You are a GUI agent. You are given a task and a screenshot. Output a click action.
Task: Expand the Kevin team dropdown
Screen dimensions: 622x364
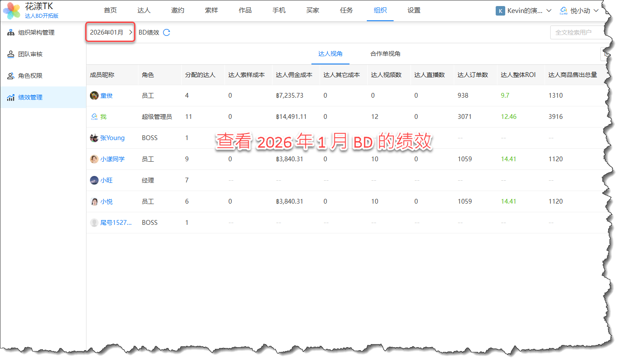(549, 10)
